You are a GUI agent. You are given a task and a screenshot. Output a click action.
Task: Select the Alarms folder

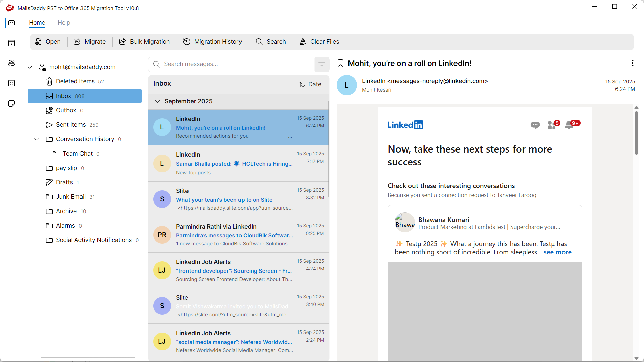pyautogui.click(x=85, y=226)
